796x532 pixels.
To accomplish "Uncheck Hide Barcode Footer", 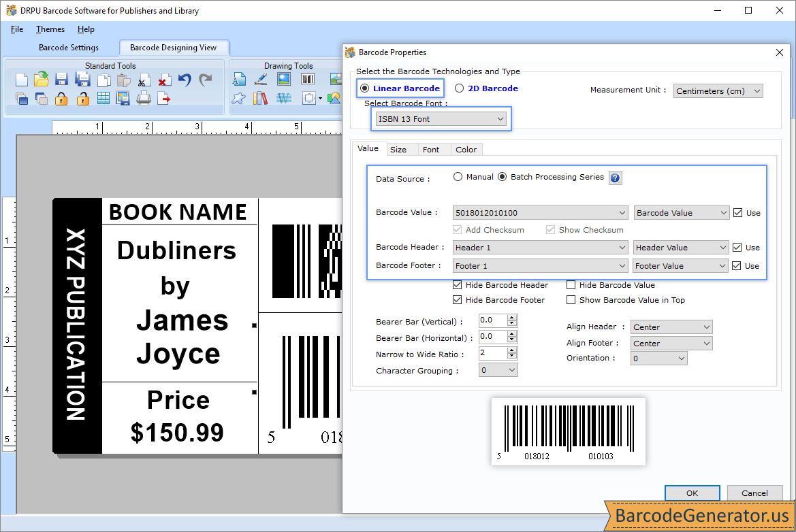I will 458,300.
